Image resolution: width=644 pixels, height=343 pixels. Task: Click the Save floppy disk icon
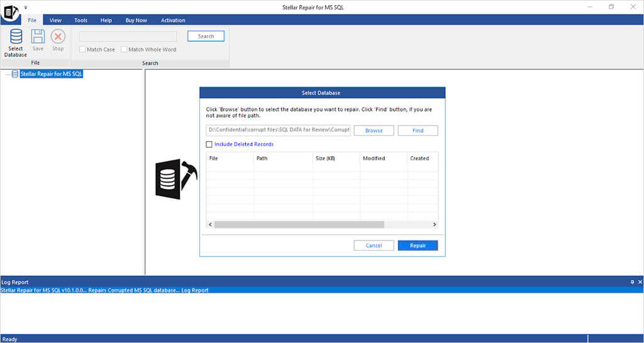coord(38,37)
